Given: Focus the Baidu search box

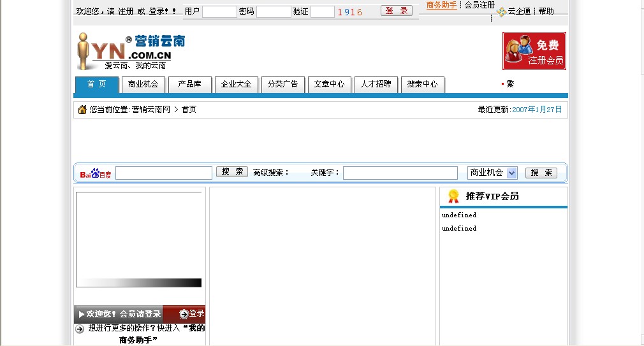Looking at the screenshot, I should coord(164,173).
